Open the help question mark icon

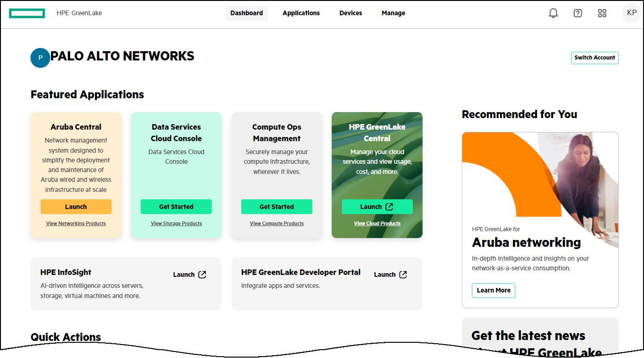click(578, 13)
